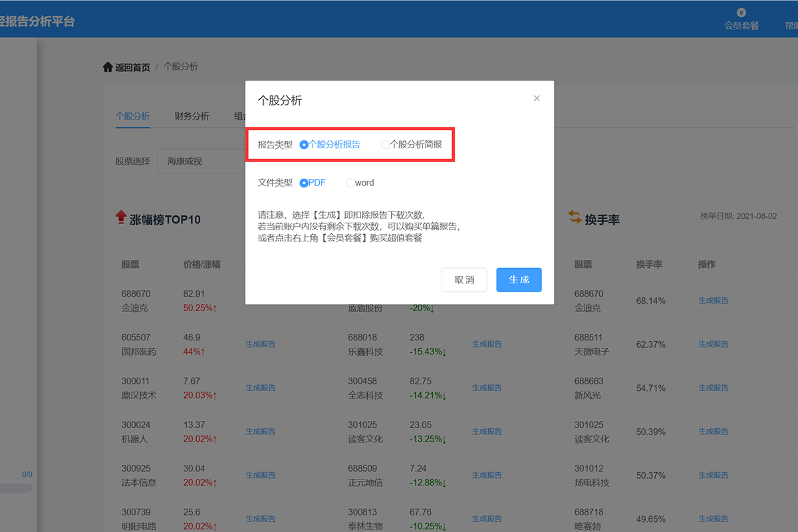Select 个股分析报告 radio option

[305, 144]
